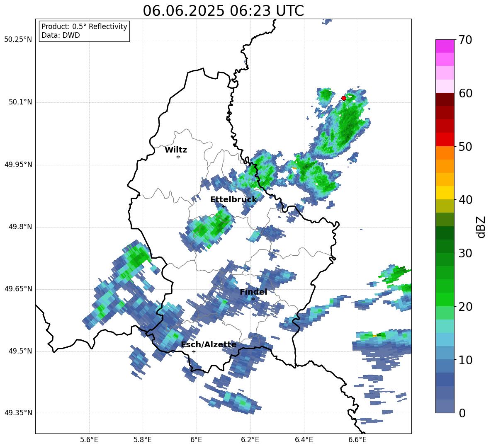Click the Esch/Alzette location cross marker
491x448 pixels.
pos(194,351)
